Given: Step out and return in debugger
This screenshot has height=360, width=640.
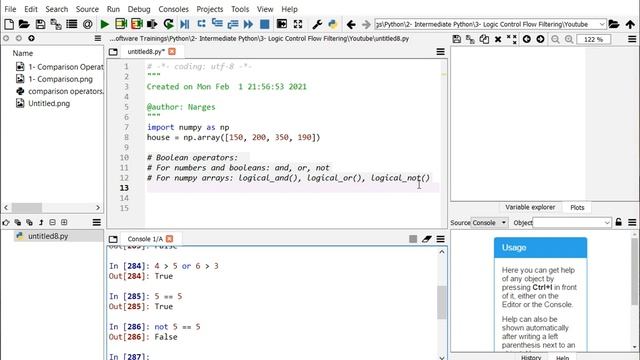Looking at the screenshot, I should click(x=233, y=24).
